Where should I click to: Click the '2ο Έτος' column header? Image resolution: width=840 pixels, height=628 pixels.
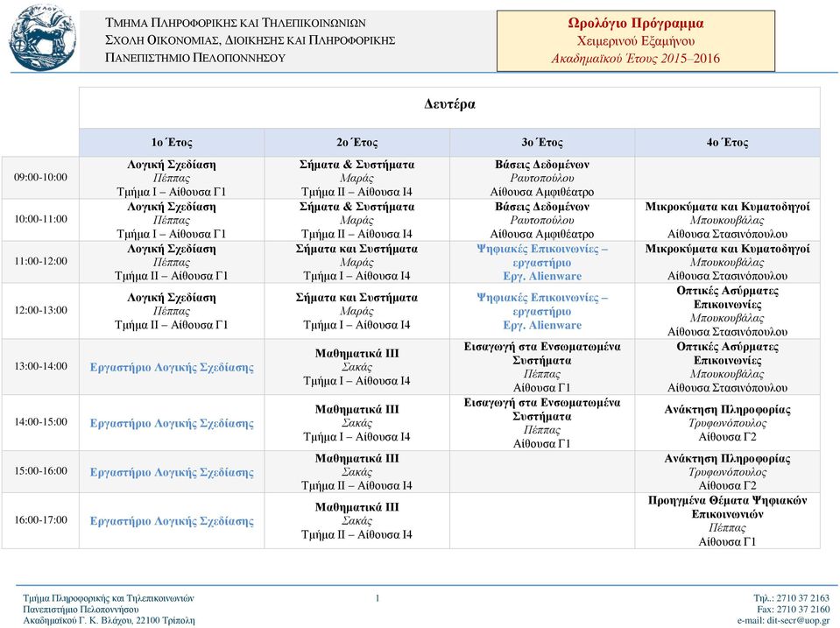pyautogui.click(x=356, y=143)
